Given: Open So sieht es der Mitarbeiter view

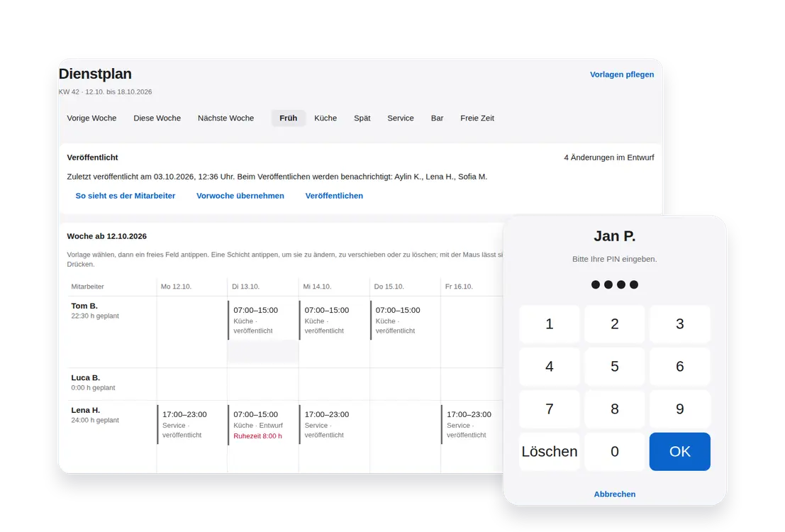Looking at the screenshot, I should 125,196.
